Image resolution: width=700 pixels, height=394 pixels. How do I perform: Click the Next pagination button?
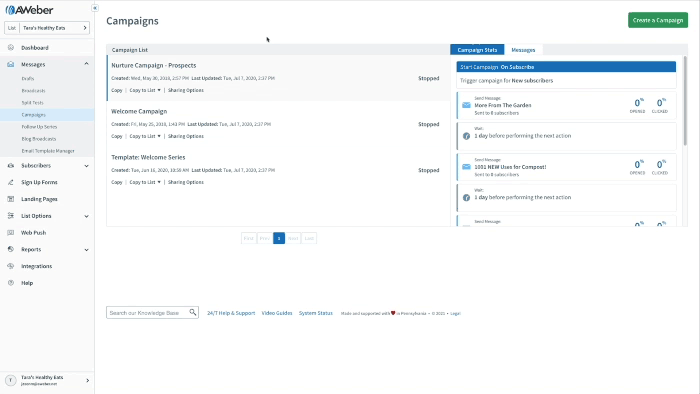pos(293,238)
